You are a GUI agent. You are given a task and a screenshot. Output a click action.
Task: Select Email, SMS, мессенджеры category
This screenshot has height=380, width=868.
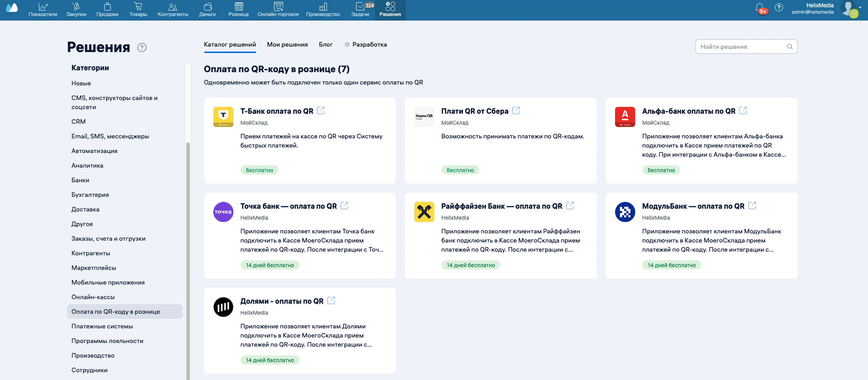[110, 136]
